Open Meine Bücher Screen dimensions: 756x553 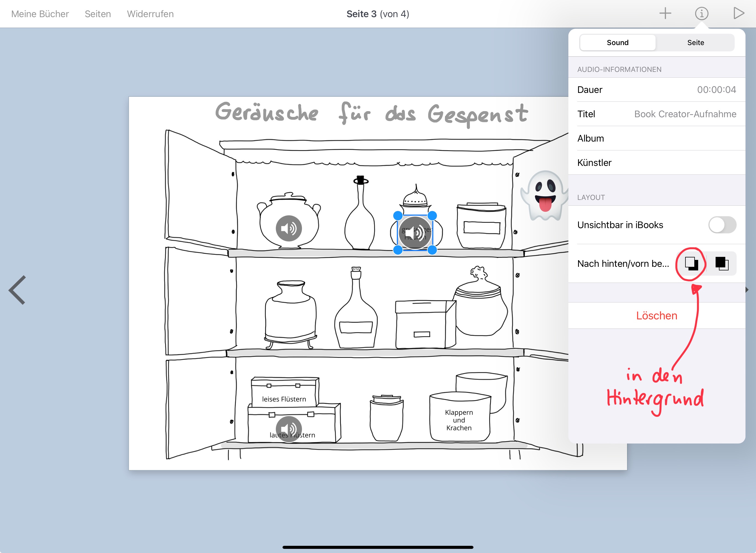coord(40,14)
